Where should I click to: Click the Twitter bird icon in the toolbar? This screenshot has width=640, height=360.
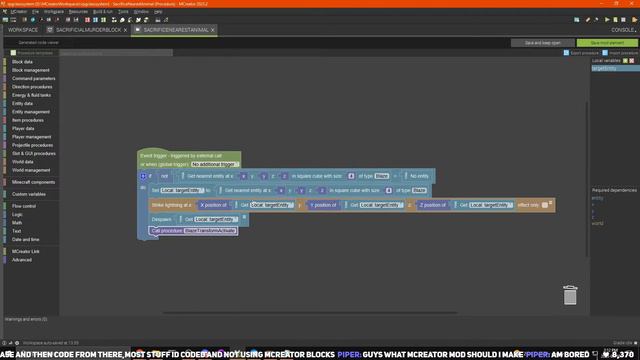point(138,20)
